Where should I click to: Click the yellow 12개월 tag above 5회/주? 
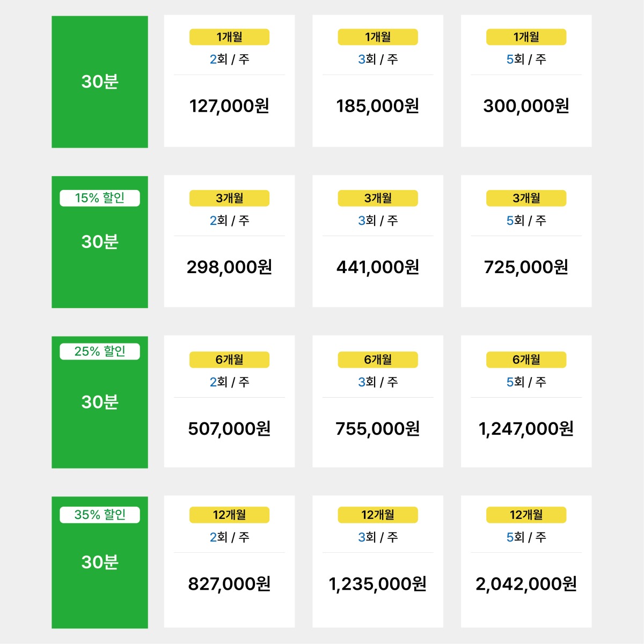[x=526, y=515]
